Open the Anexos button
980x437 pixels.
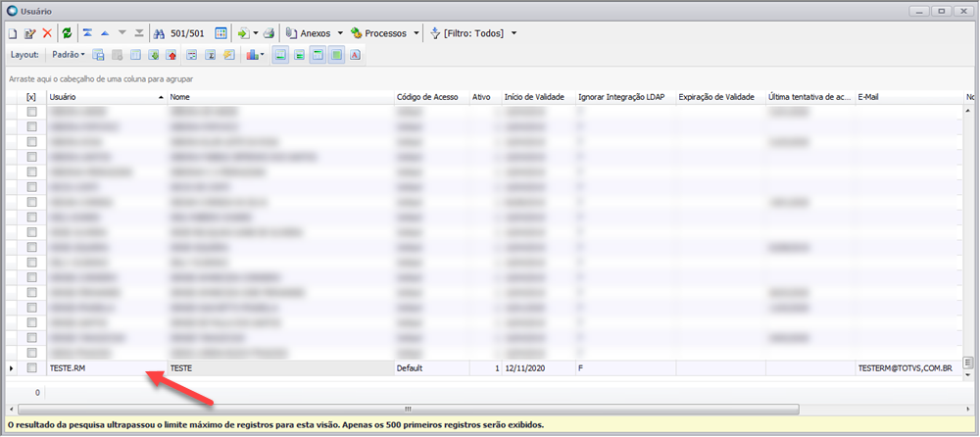coord(309,33)
